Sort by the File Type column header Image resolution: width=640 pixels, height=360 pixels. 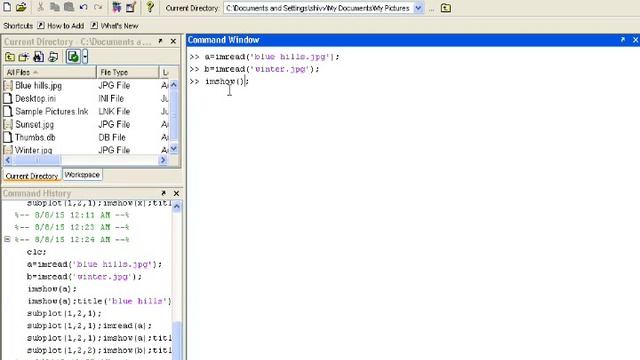(128, 72)
